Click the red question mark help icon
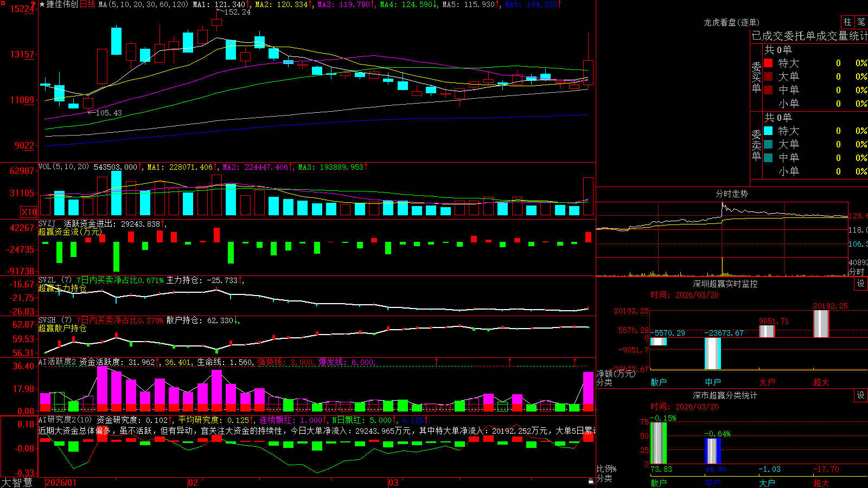Image resolution: width=868 pixels, height=488 pixels. pos(34,4)
